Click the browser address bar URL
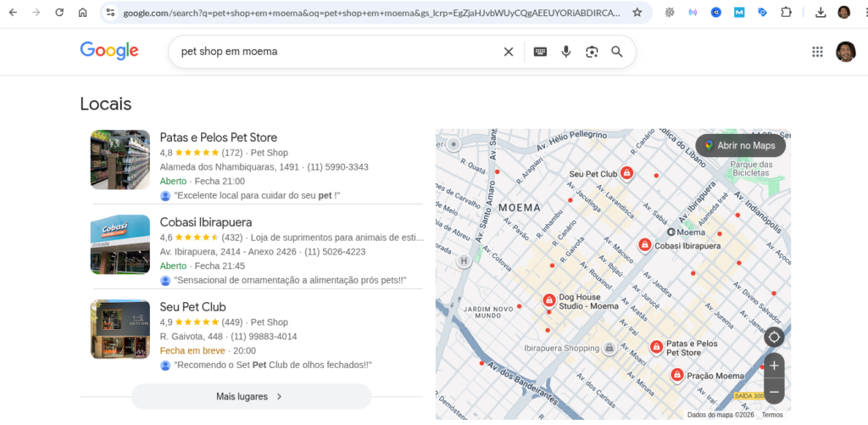The width and height of the screenshot is (868, 425). (x=371, y=12)
